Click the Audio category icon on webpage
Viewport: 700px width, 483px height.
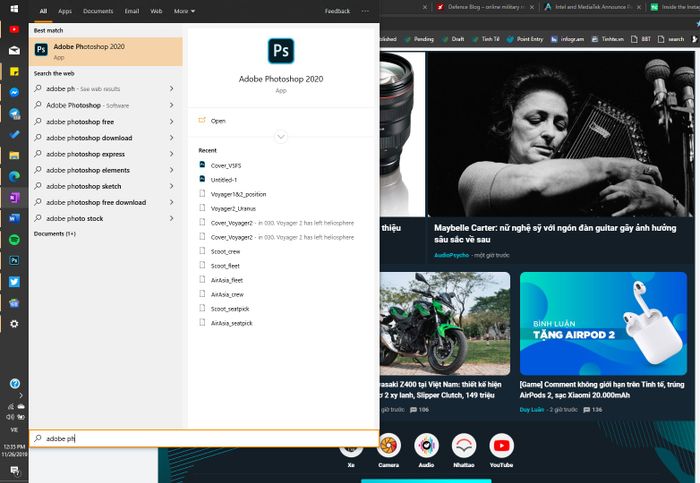point(426,445)
